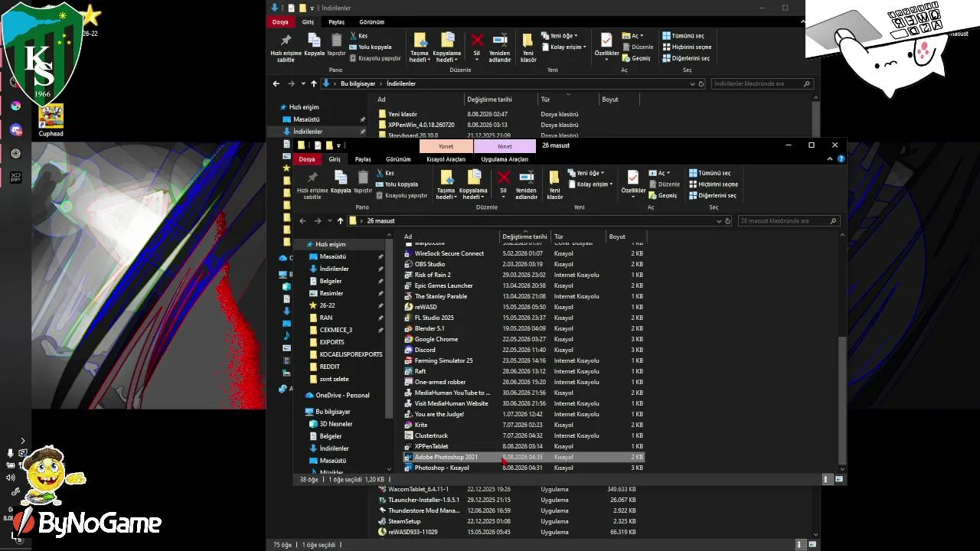Screen dimensions: 980x551
Task: Switch to Paylaş tab in 26 masust window
Action: 363,159
